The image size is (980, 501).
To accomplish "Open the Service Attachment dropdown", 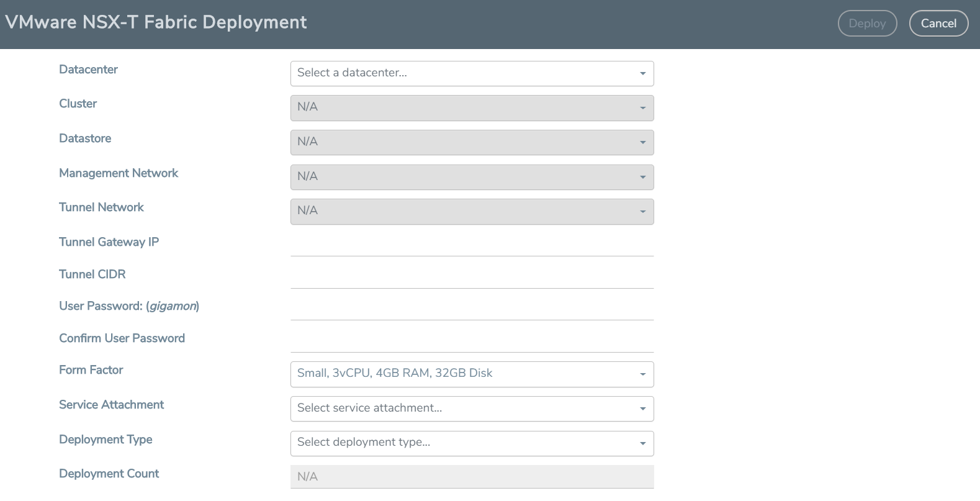I will 472,408.
